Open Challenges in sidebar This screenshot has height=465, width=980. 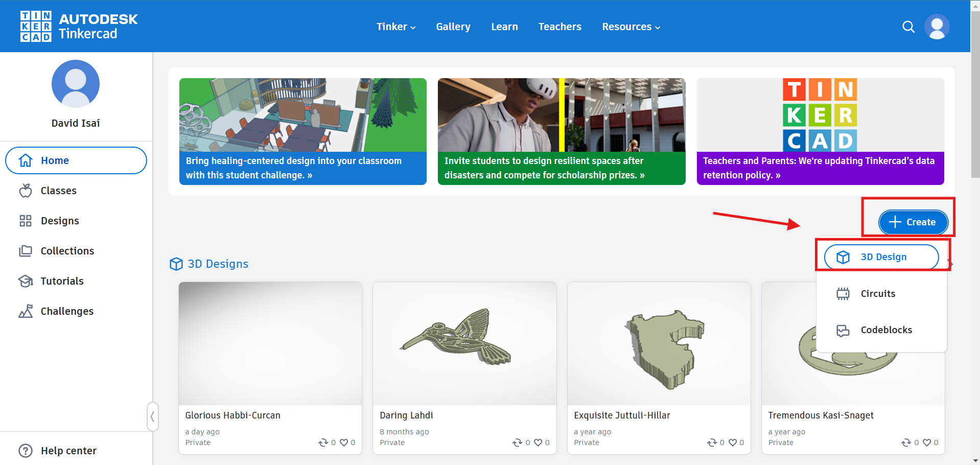tap(76, 311)
